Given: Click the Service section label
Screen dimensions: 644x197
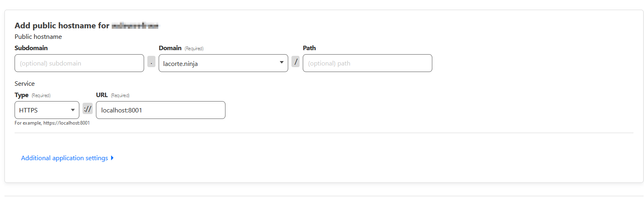Looking at the screenshot, I should (25, 83).
